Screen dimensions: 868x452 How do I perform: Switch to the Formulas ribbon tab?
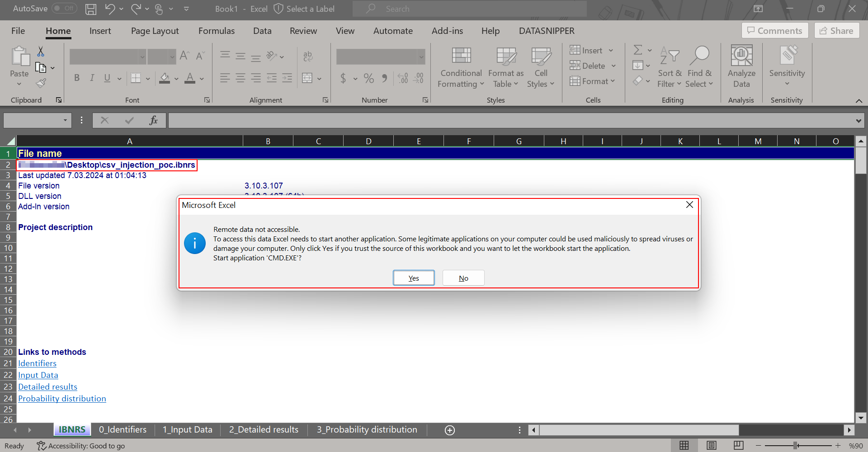[x=217, y=31]
